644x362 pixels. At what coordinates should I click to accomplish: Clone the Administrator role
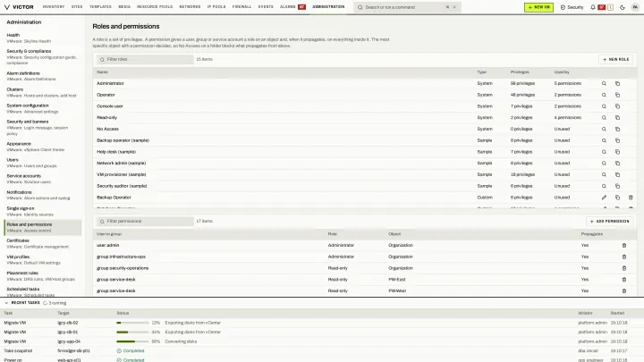pyautogui.click(x=617, y=83)
